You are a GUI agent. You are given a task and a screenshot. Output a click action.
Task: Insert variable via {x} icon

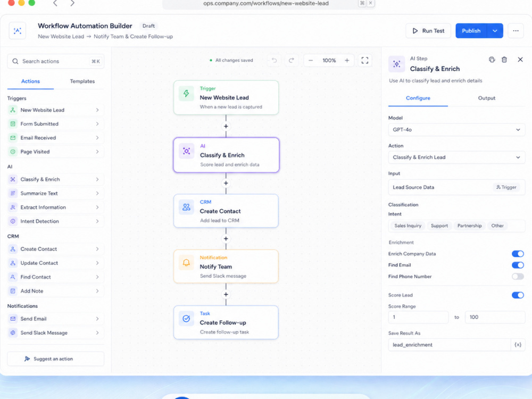(518, 345)
